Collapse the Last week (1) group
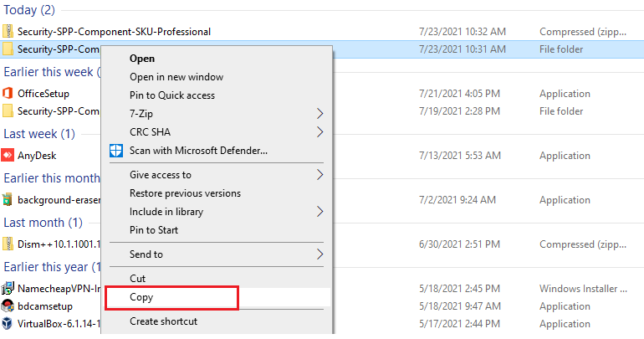Screen dimensions: 644x339 [39, 134]
